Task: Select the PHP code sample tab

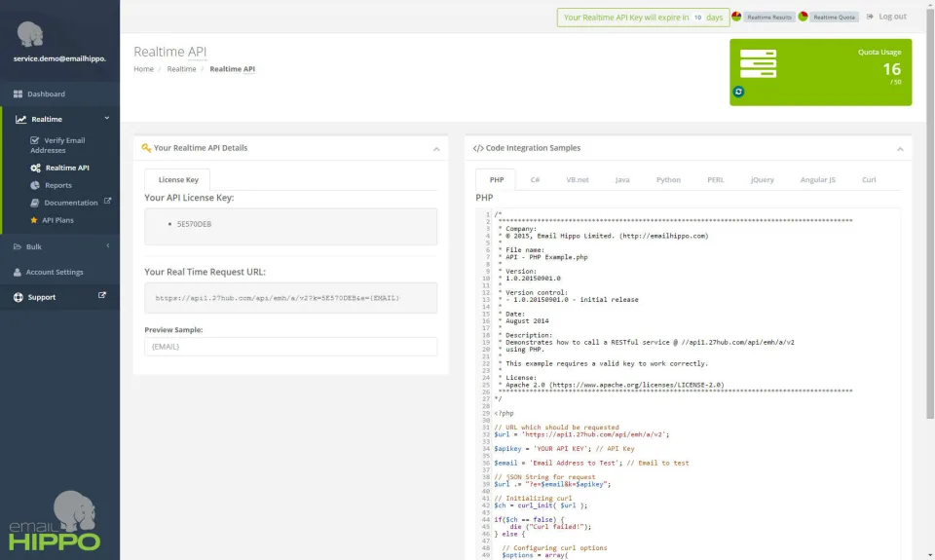Action: (497, 179)
